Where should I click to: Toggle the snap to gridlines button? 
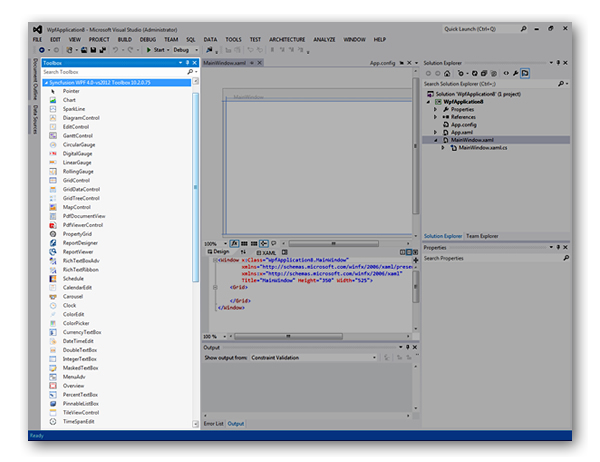(254, 243)
